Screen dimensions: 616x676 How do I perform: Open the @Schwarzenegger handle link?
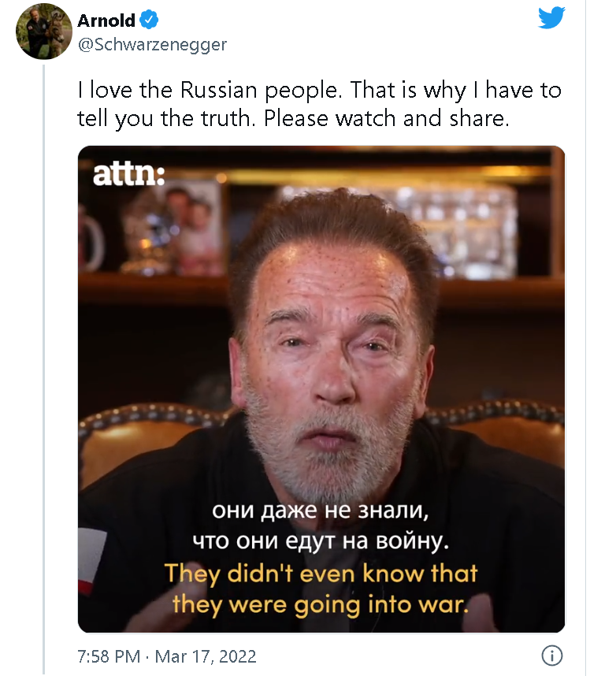(x=152, y=44)
